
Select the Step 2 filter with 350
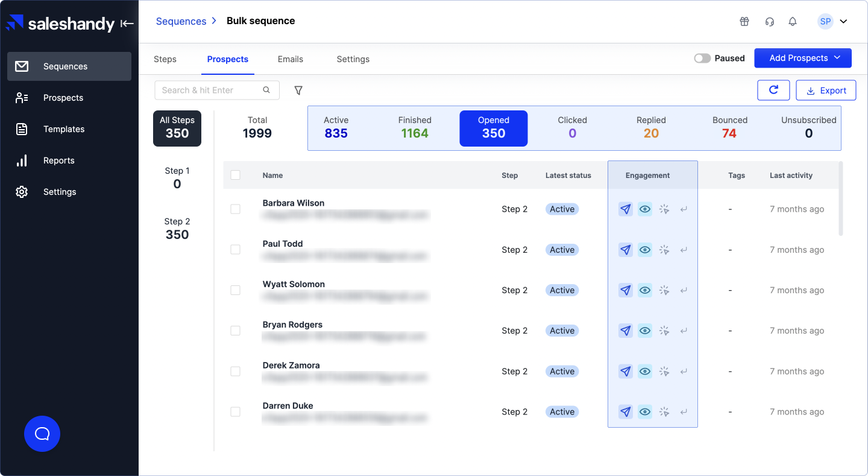point(177,229)
